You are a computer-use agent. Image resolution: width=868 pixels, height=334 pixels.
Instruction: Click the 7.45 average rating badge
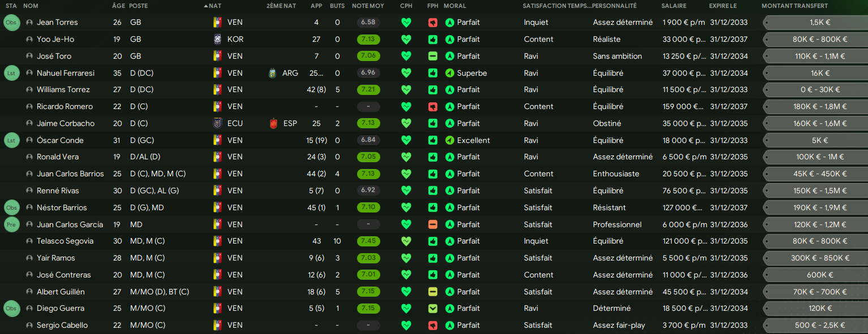pos(368,241)
